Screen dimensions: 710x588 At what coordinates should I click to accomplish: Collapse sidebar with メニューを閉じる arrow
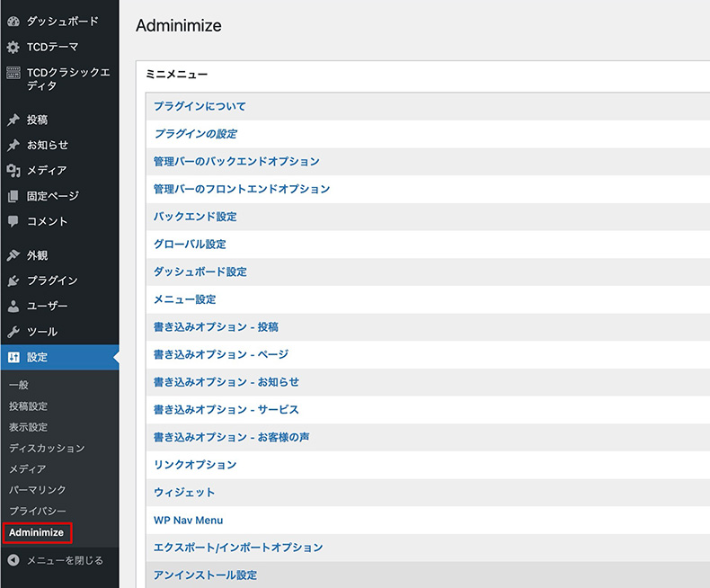[x=13, y=560]
